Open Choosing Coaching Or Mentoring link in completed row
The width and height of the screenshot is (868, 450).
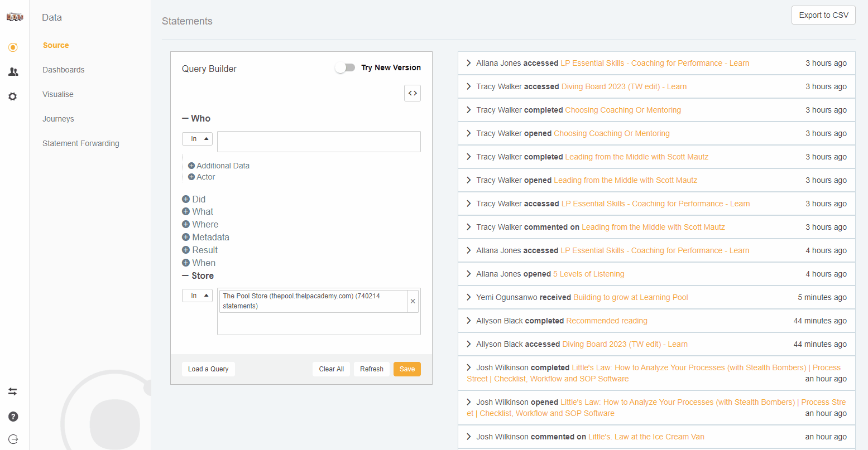click(623, 110)
